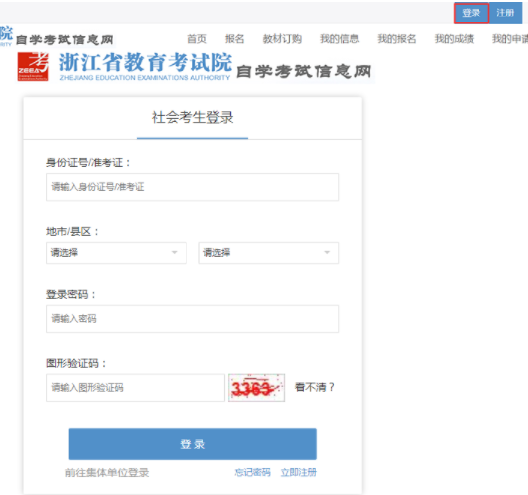Click the 立即注册 link
This screenshot has width=528, height=495.
(298, 472)
